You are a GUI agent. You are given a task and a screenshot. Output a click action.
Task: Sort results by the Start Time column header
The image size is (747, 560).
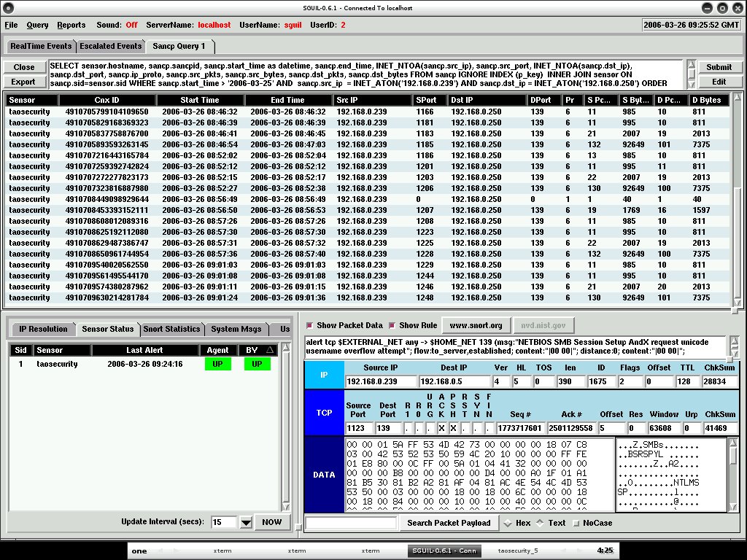point(200,100)
